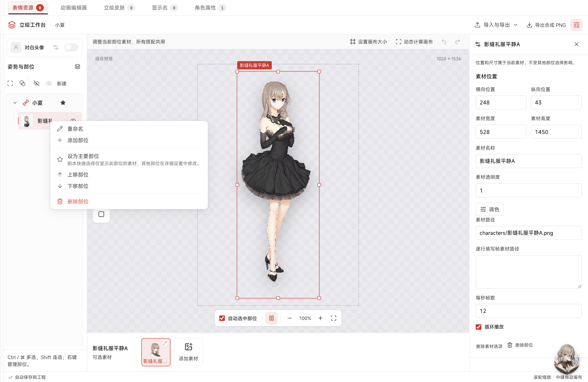Image resolution: width=588 pixels, height=382 pixels.
Task: Choose 设为主要部位 in context menu
Action: click(x=129, y=159)
